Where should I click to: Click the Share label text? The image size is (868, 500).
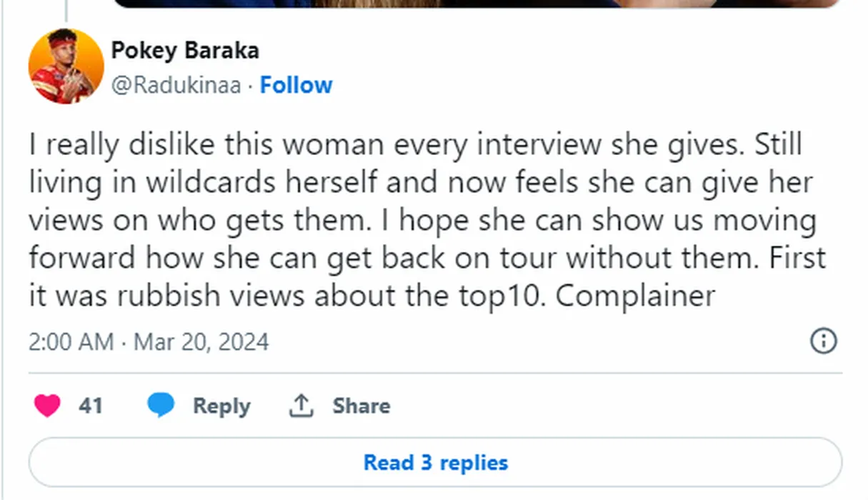click(361, 406)
